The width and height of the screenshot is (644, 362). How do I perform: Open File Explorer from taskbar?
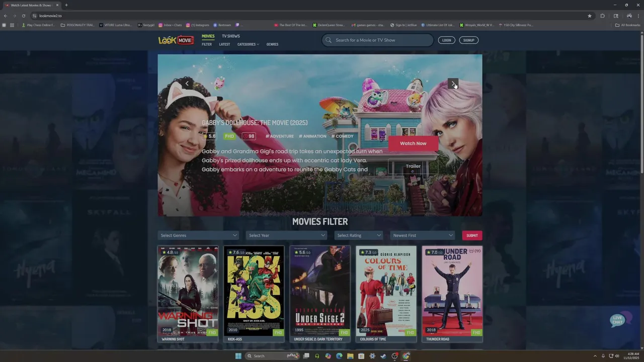(350, 356)
